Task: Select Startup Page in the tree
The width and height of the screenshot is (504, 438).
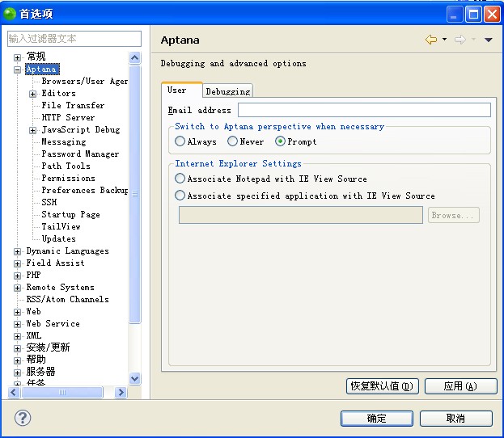Action: coord(70,214)
